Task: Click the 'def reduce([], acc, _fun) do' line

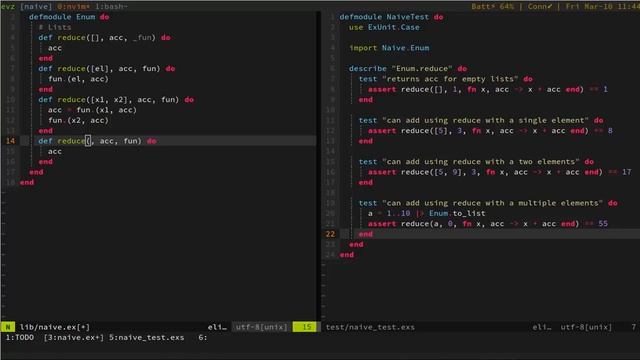Action: pos(104,37)
